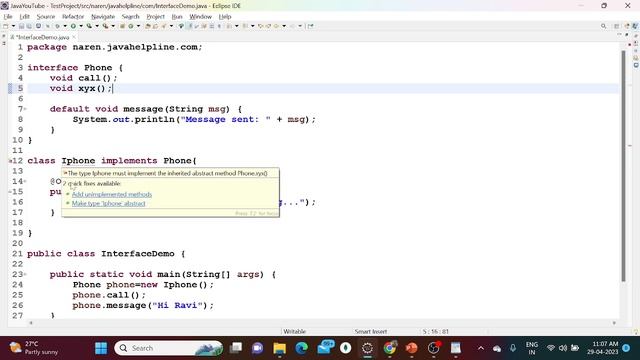Click the Open Type toolbar icon
640x360 pixels.
pos(148,26)
